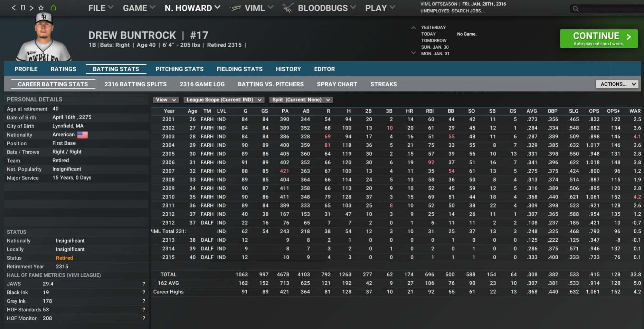Image resolution: width=644 pixels, height=329 pixels.
Task: Select the BATTING STATS tab
Action: 116,69
